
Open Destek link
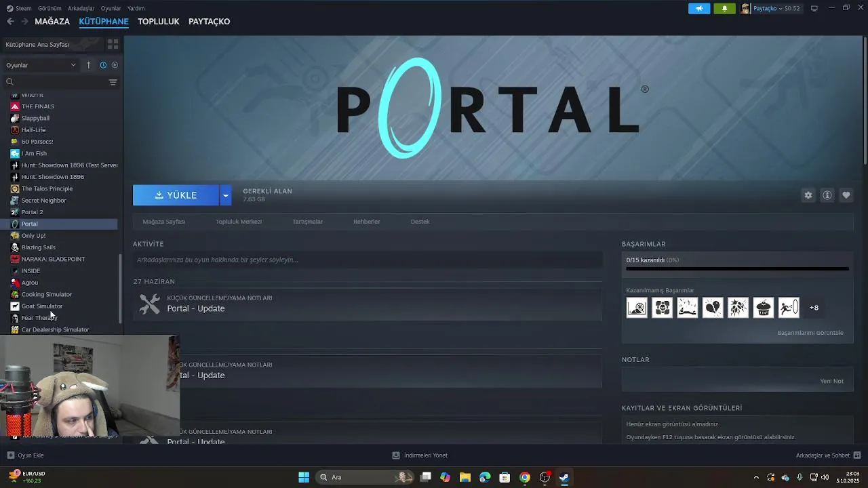click(x=420, y=222)
